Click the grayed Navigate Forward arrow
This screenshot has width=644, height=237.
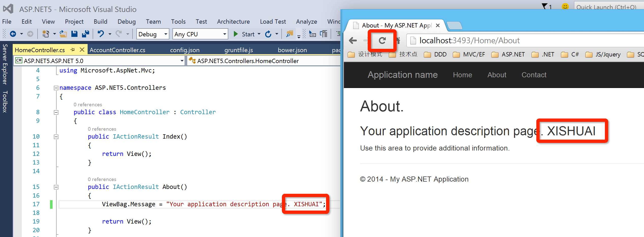click(x=30, y=34)
